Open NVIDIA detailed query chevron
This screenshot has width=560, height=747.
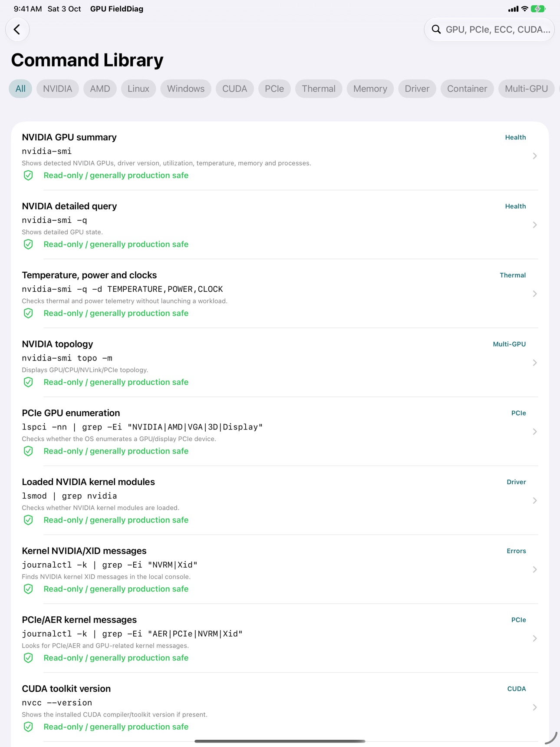pyautogui.click(x=535, y=225)
